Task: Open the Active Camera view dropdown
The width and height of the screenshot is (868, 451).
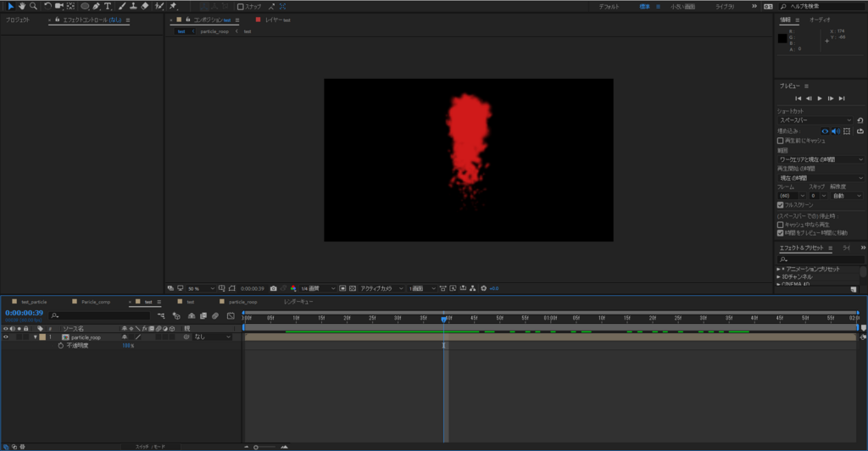Action: pos(382,288)
